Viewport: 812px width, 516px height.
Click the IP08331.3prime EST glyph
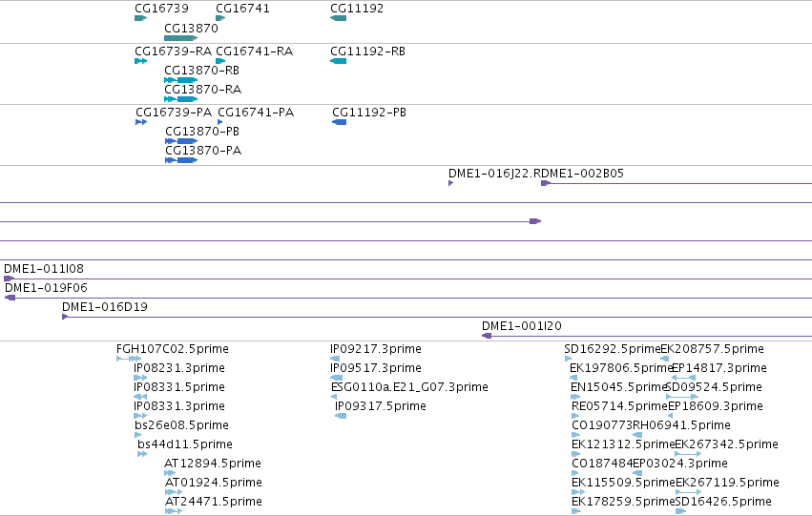pyautogui.click(x=140, y=416)
